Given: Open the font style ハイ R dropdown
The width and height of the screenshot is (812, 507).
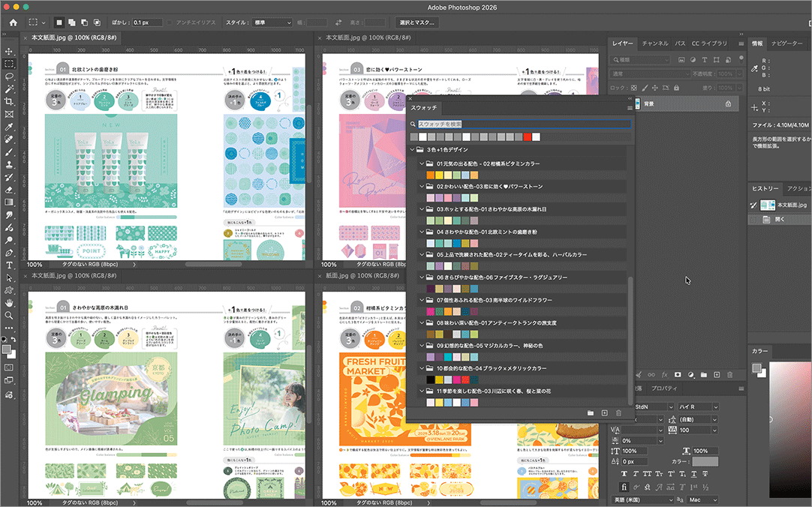Looking at the screenshot, I should pyautogui.click(x=699, y=407).
